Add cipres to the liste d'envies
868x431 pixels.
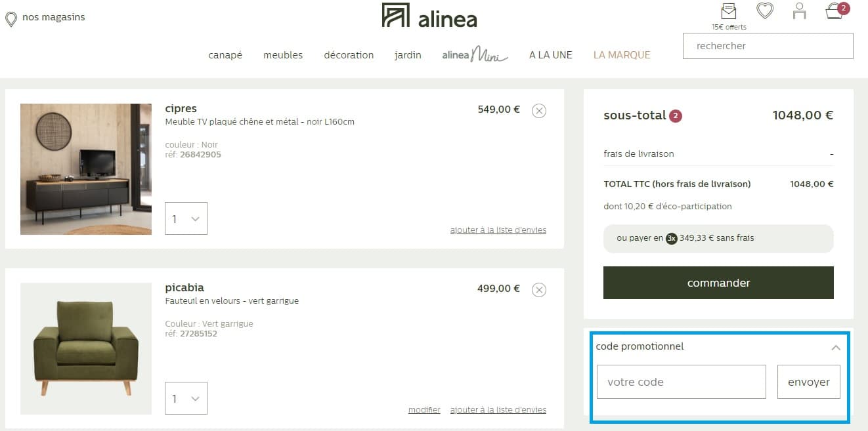pos(498,230)
